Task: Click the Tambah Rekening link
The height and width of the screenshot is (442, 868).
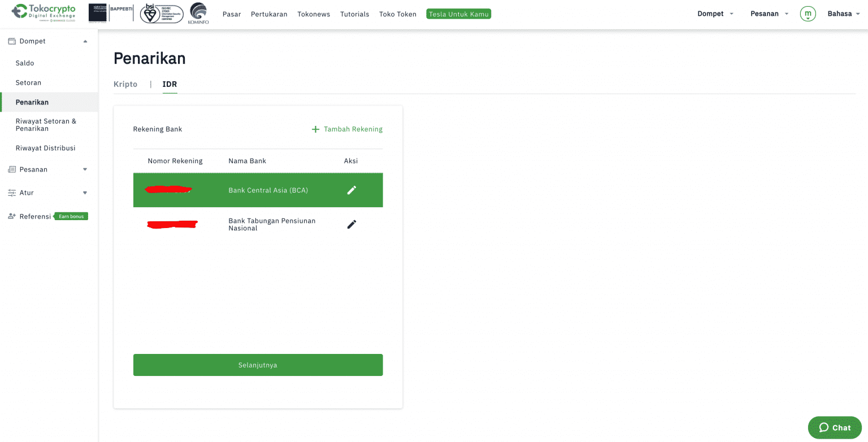Action: pos(353,129)
